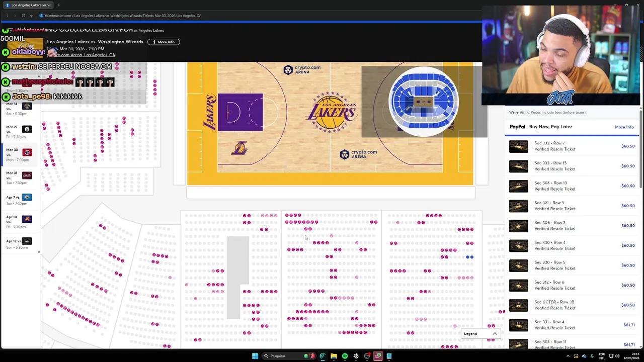Open PayPal More Info link
644x362 pixels.
[x=624, y=127]
